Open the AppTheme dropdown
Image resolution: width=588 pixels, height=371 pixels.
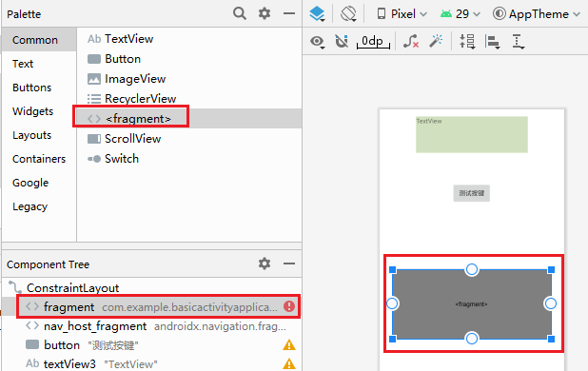(x=537, y=14)
